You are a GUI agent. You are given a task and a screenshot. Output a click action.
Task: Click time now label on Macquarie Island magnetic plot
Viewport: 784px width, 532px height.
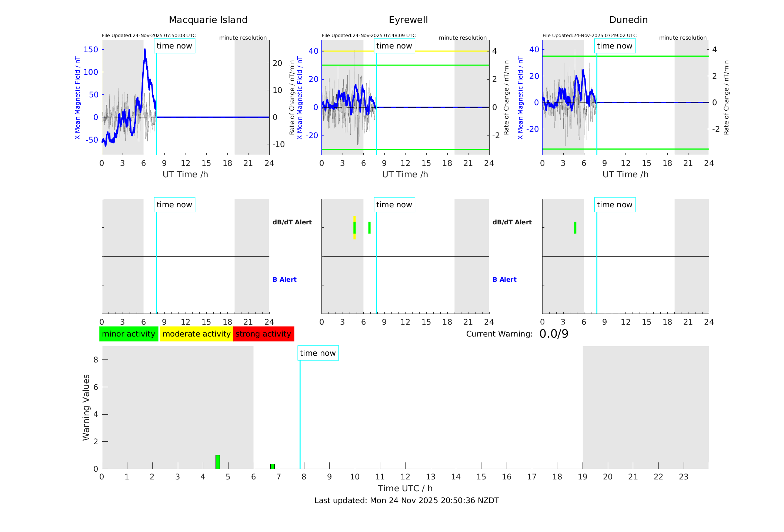174,46
